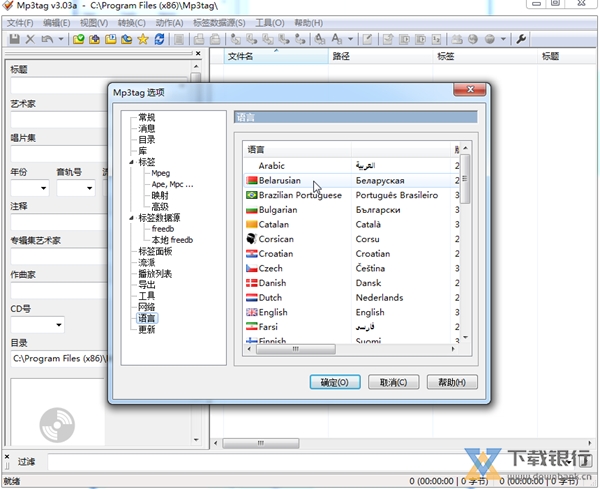
Task: Click the Save tag toolbar icon
Action: pos(15,39)
